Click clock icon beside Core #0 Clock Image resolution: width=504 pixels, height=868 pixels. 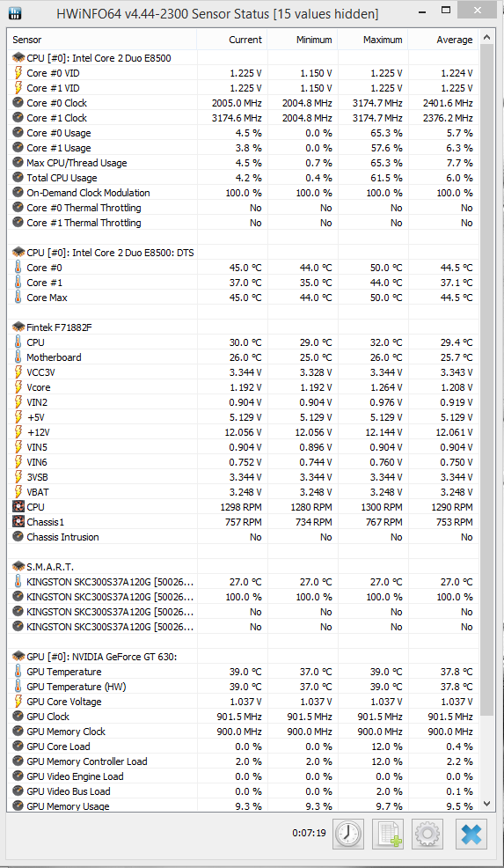point(18,102)
